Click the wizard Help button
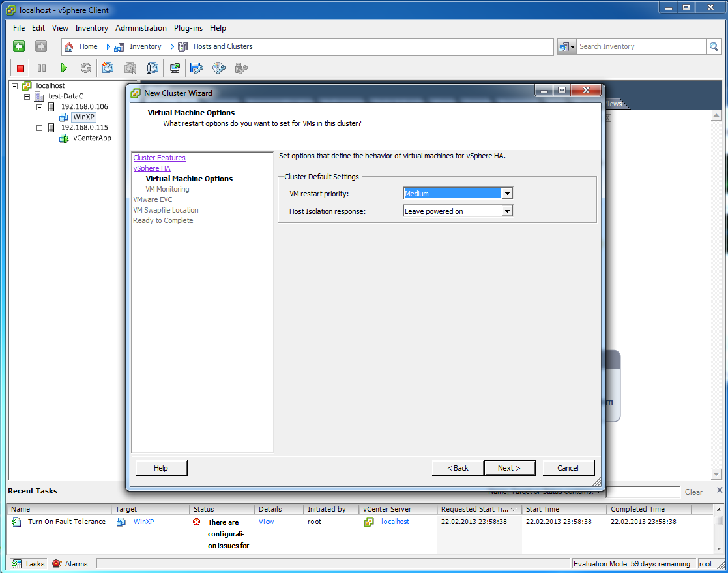728x573 pixels. tap(161, 468)
